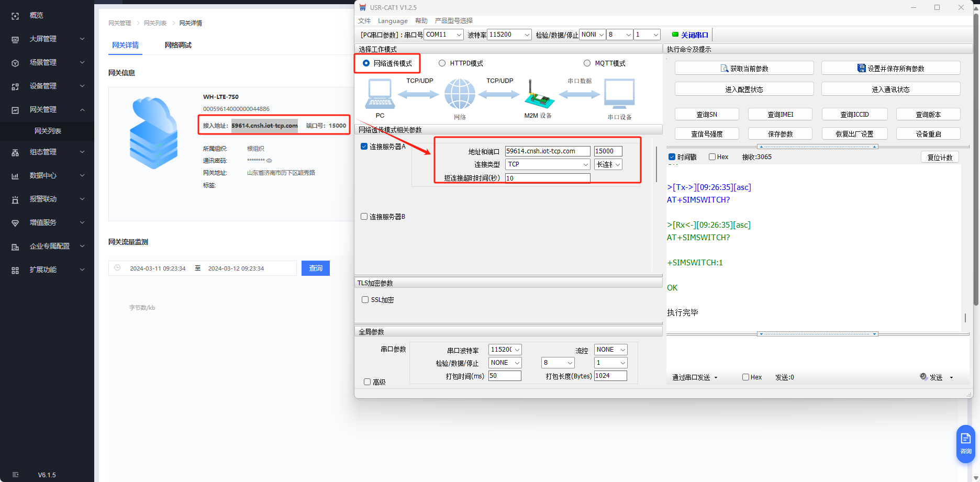Click the Scene Management cube icon
This screenshot has height=482, width=980.
point(15,63)
